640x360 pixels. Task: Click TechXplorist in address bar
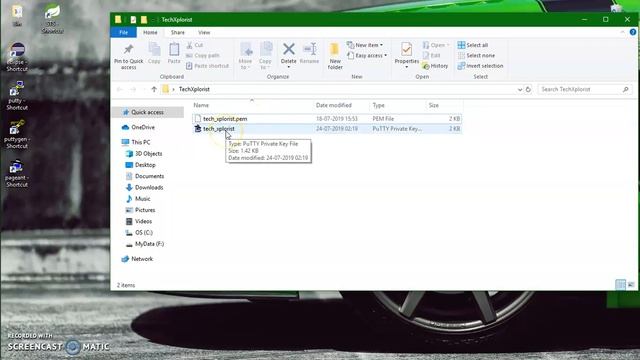pyautogui.click(x=194, y=89)
